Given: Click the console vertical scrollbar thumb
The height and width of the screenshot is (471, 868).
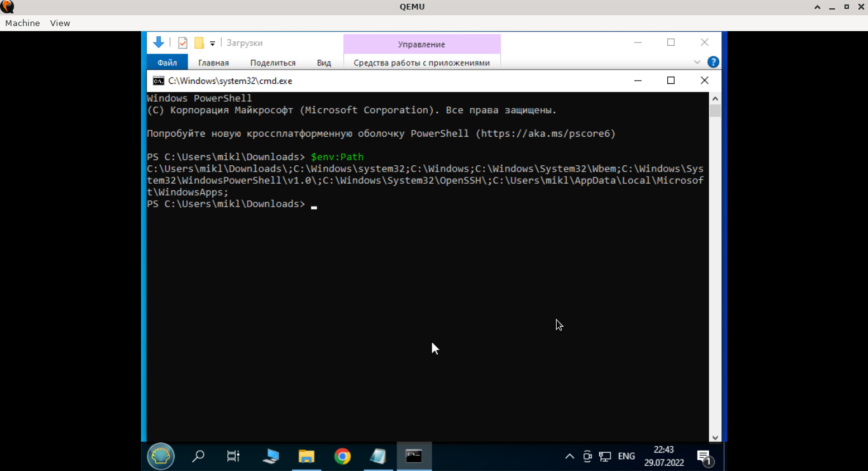Looking at the screenshot, I should tap(715, 111).
